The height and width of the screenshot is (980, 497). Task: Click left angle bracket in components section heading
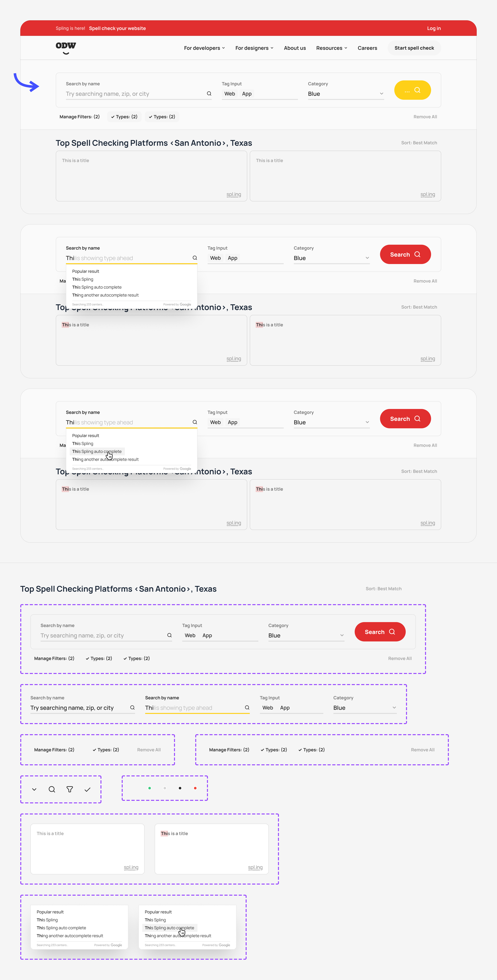136,589
